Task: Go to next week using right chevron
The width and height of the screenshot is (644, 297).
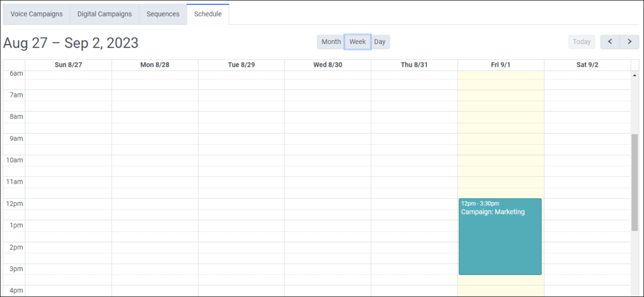Action: pyautogui.click(x=629, y=42)
